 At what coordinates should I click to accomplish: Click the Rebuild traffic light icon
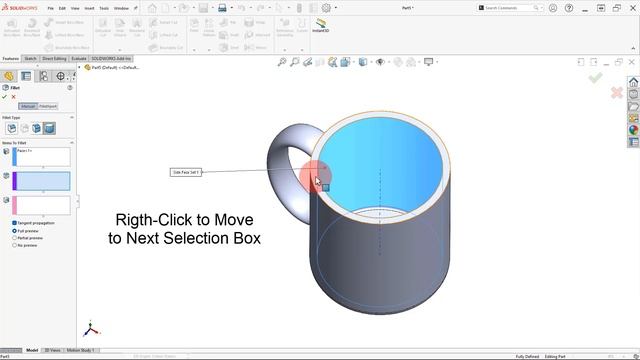click(299, 8)
